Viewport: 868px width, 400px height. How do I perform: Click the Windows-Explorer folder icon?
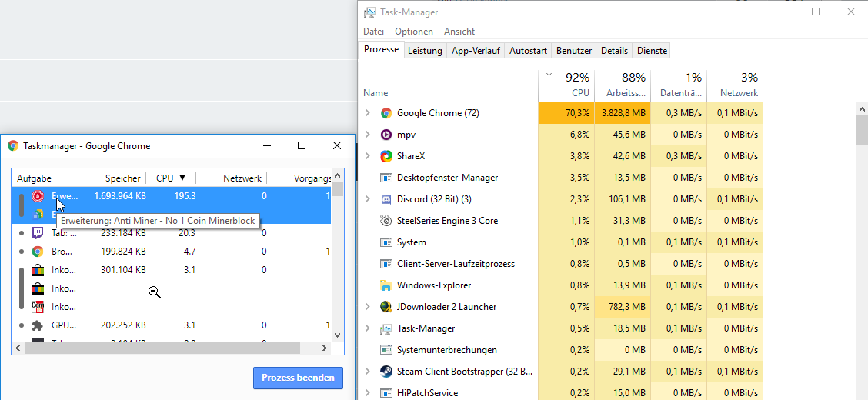(386, 285)
